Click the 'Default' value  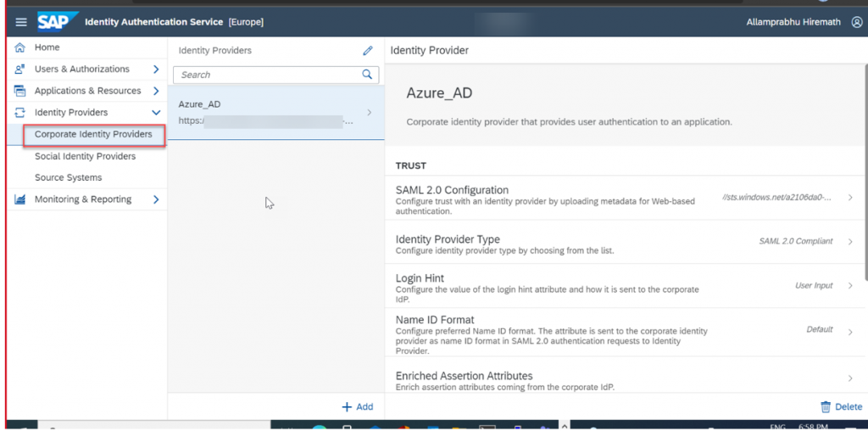click(x=820, y=330)
